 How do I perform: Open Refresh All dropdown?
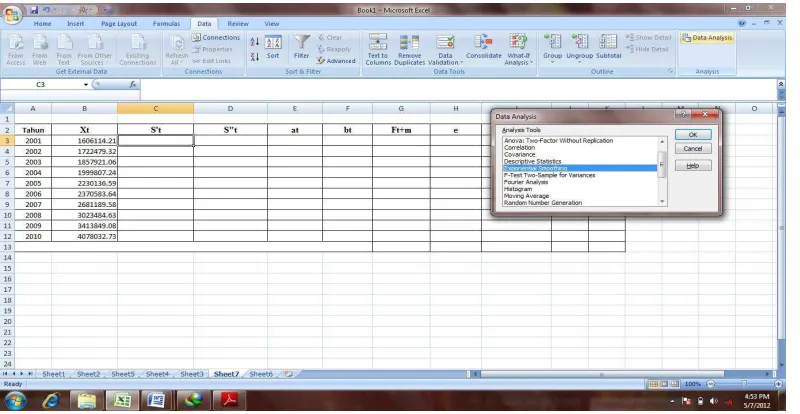[177, 50]
